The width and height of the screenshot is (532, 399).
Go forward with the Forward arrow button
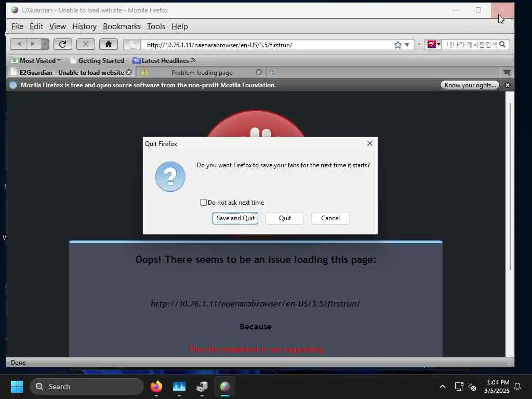pyautogui.click(x=33, y=44)
